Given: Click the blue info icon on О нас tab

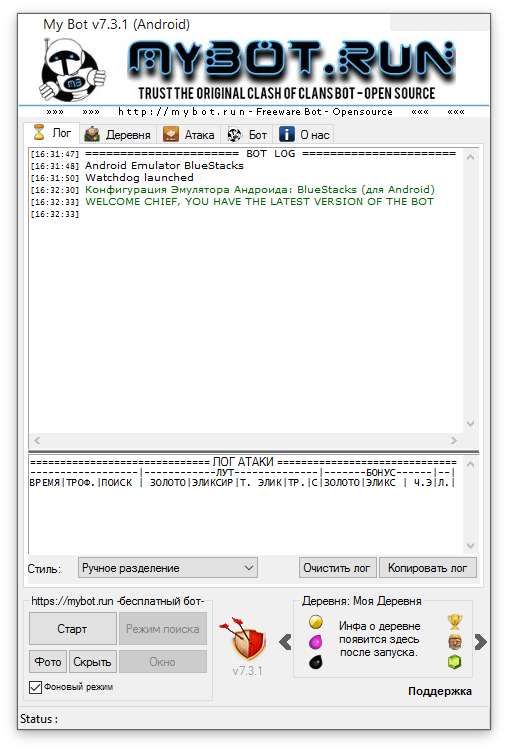Looking at the screenshot, I should click(x=286, y=135).
